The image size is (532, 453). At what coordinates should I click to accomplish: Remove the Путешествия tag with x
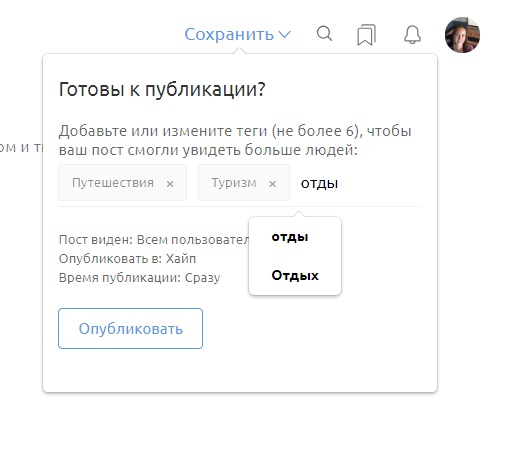[170, 184]
